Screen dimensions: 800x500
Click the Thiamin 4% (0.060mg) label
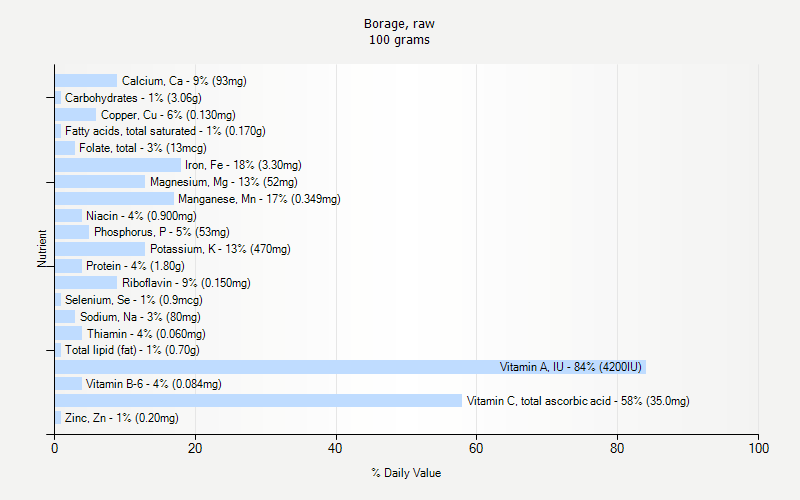click(x=146, y=334)
